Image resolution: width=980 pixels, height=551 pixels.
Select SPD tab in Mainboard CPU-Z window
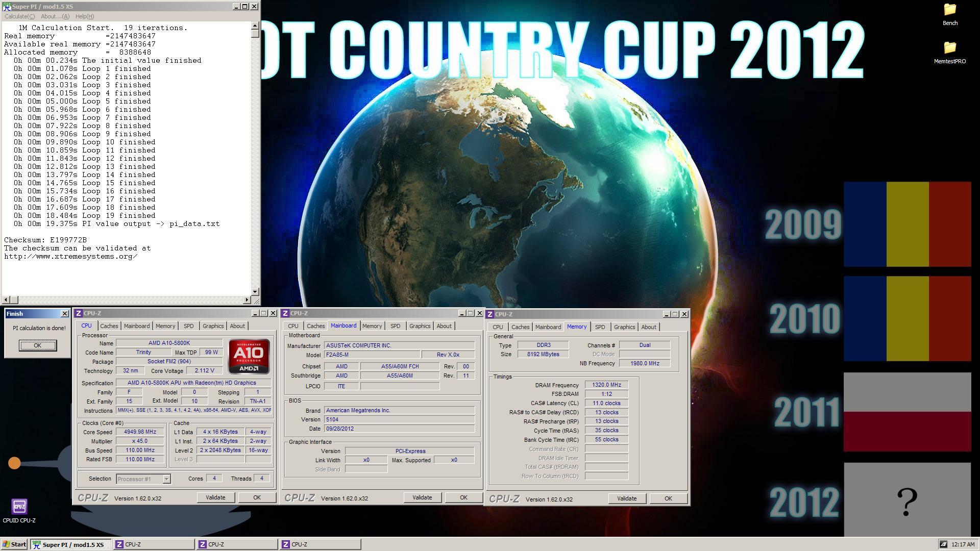click(x=396, y=326)
